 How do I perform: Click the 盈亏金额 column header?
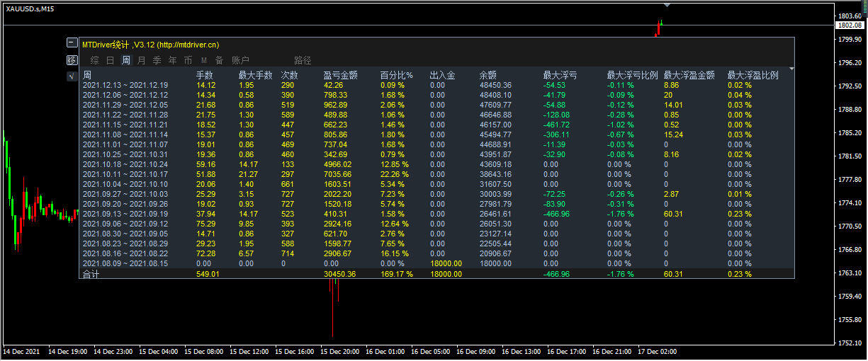341,74
